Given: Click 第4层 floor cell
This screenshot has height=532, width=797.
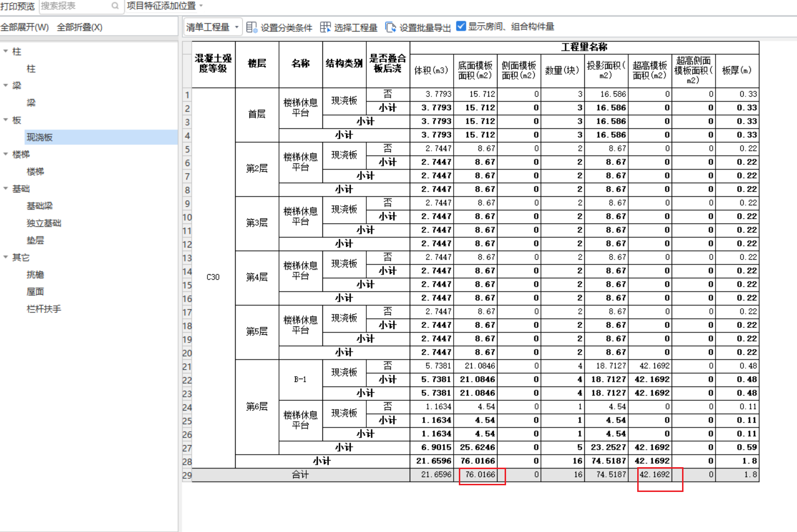Looking at the screenshot, I should (257, 277).
